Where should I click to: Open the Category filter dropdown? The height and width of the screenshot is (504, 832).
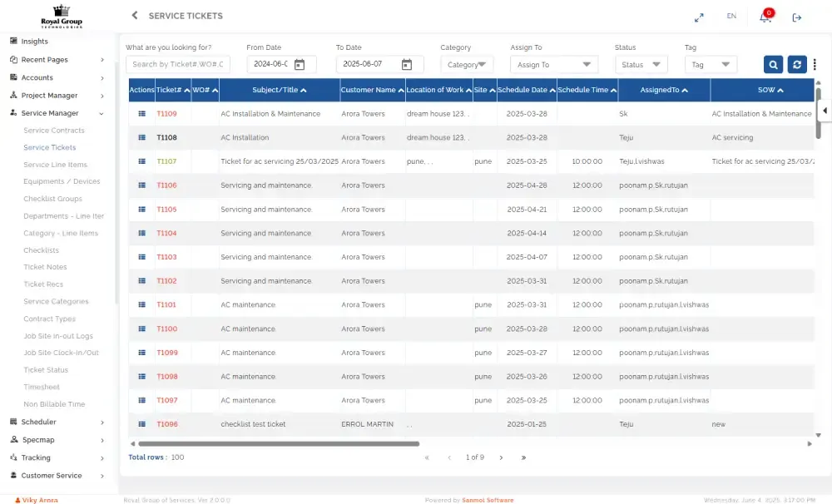[467, 65]
